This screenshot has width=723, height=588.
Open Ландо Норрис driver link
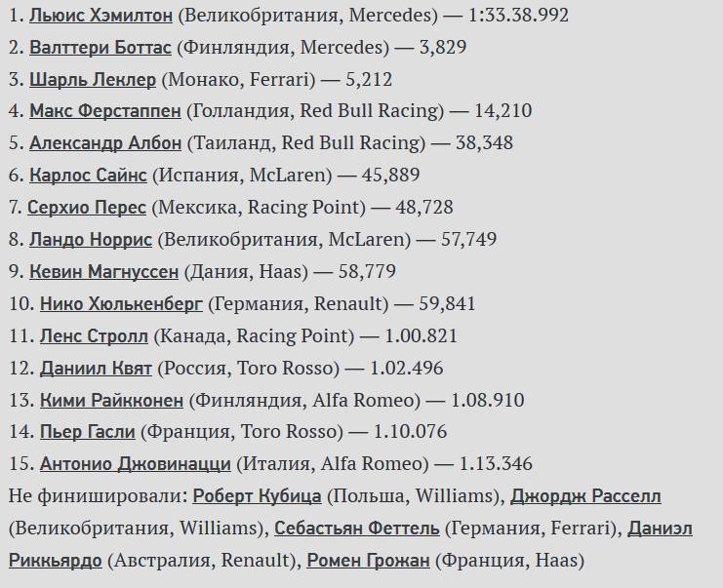tap(90, 240)
